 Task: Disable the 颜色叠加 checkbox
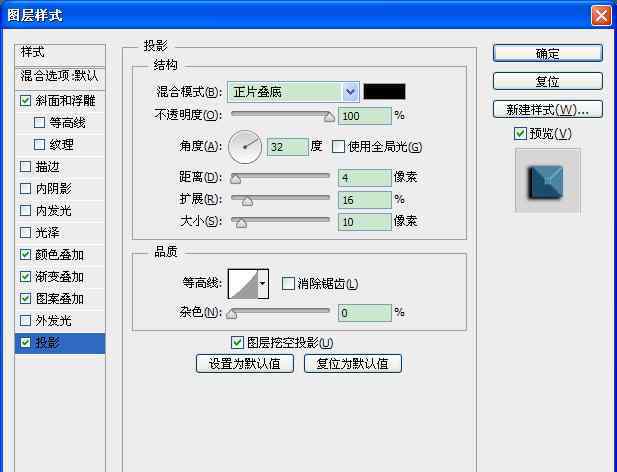[26, 254]
